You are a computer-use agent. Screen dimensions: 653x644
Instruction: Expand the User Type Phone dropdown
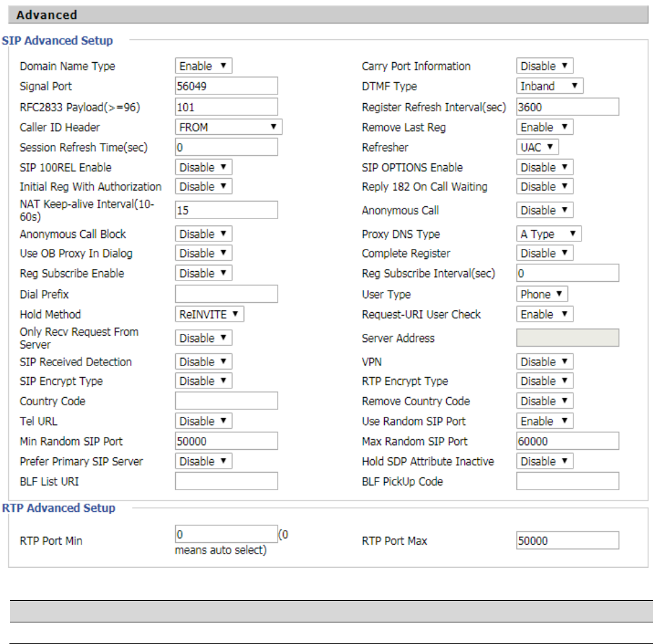542,294
